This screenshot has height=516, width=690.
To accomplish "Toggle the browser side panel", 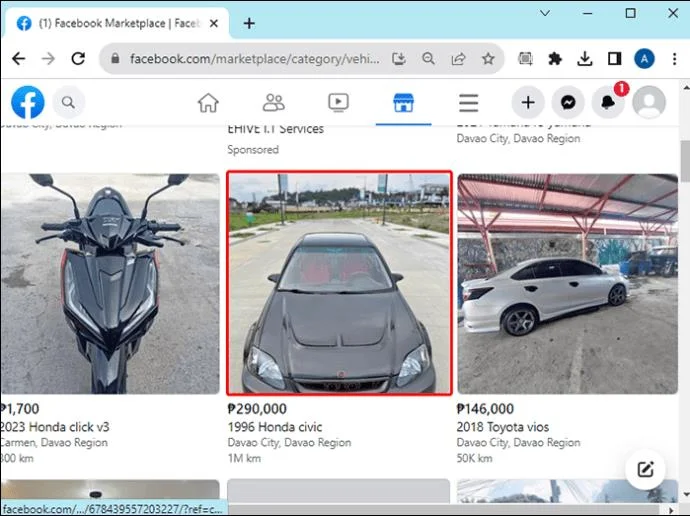I will click(x=615, y=59).
